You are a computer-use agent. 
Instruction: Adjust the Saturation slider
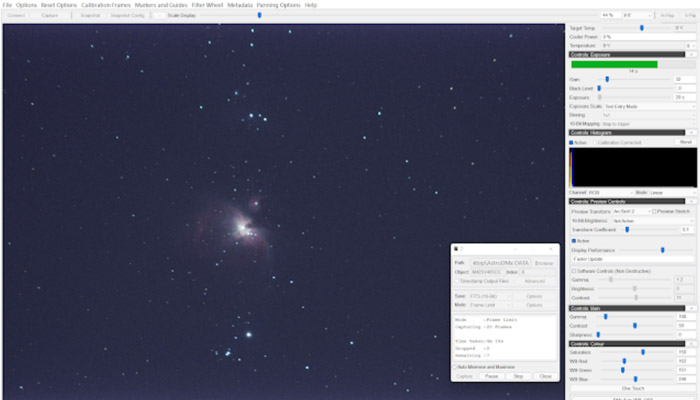(x=642, y=352)
